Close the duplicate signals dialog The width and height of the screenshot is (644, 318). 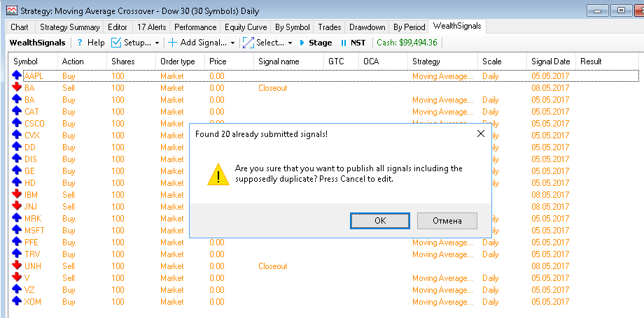(481, 133)
